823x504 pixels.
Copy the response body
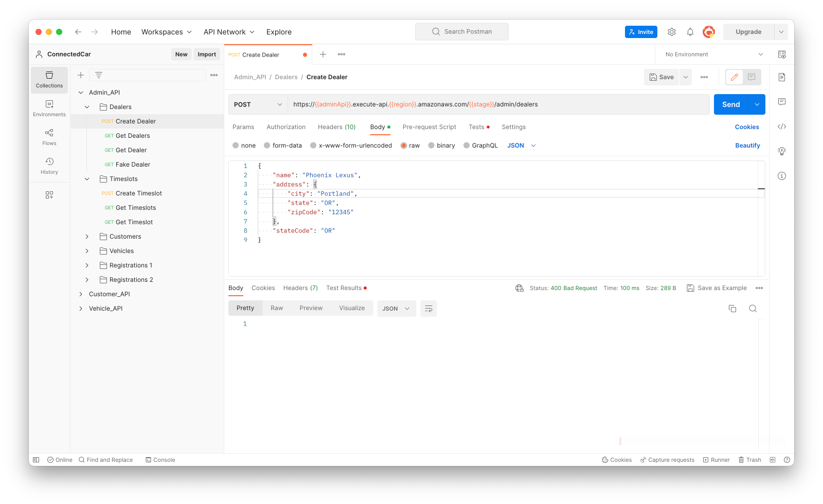(732, 309)
